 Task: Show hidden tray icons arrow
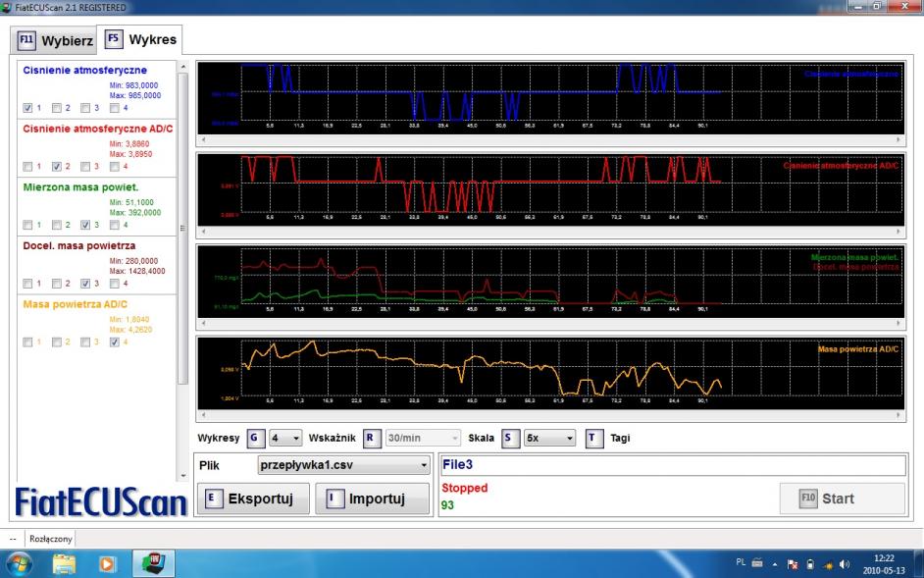(x=775, y=564)
